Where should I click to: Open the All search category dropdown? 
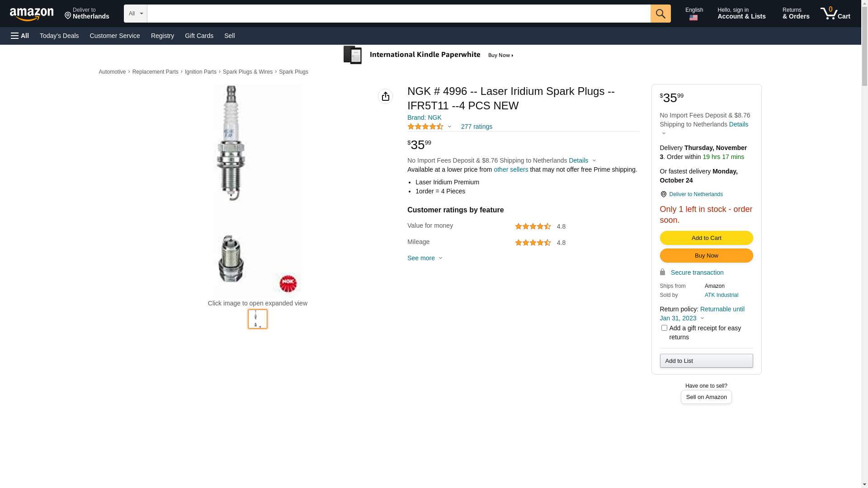pos(135,14)
